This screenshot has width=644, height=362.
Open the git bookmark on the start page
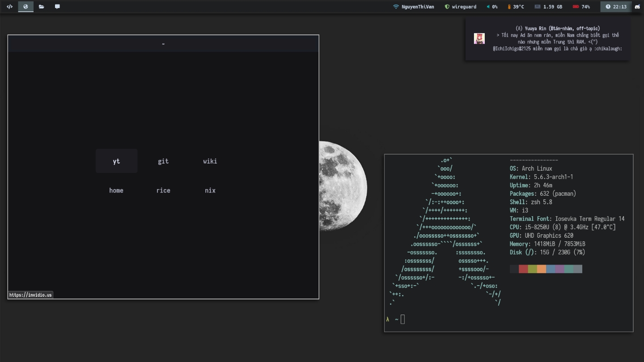coord(163,161)
